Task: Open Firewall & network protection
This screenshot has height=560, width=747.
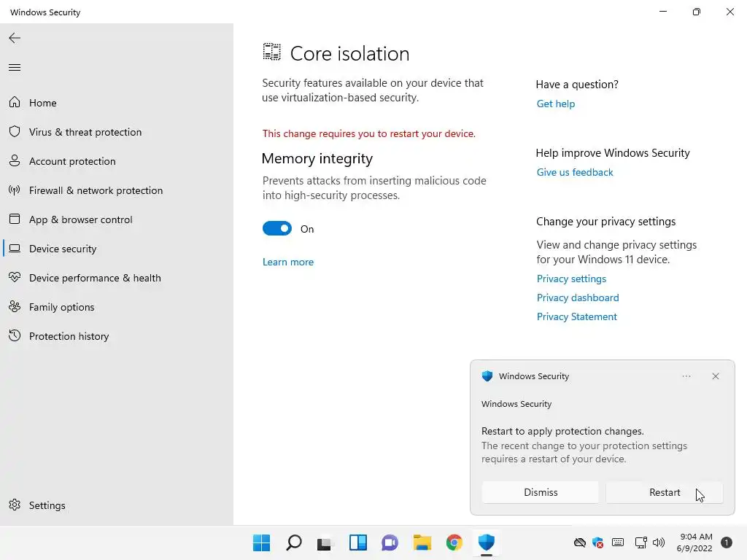Action: tap(96, 190)
